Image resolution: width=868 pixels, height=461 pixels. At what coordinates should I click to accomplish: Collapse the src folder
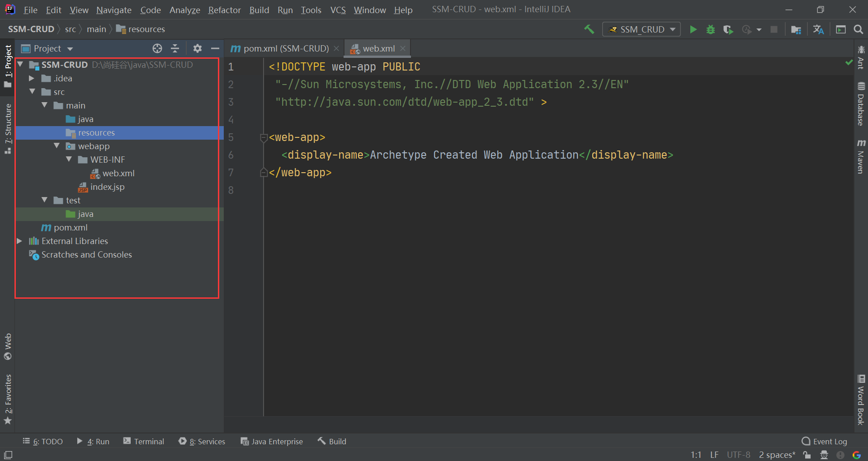point(32,92)
